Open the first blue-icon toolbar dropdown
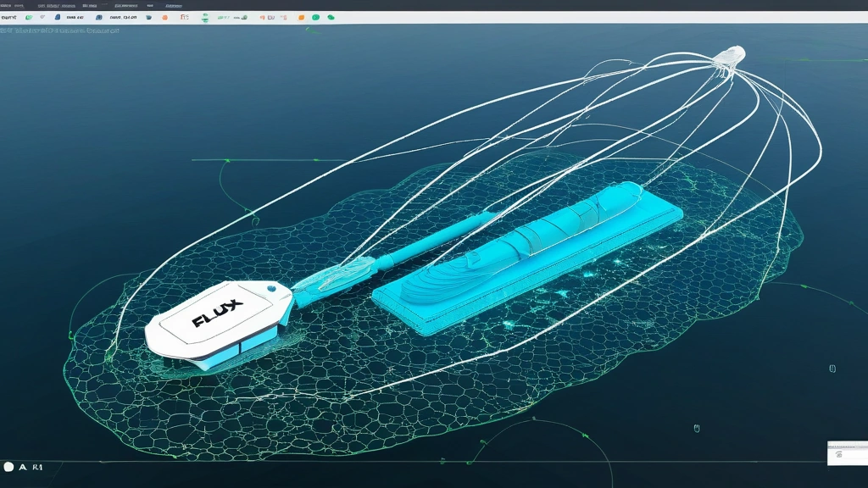The width and height of the screenshot is (868, 488). (58, 17)
